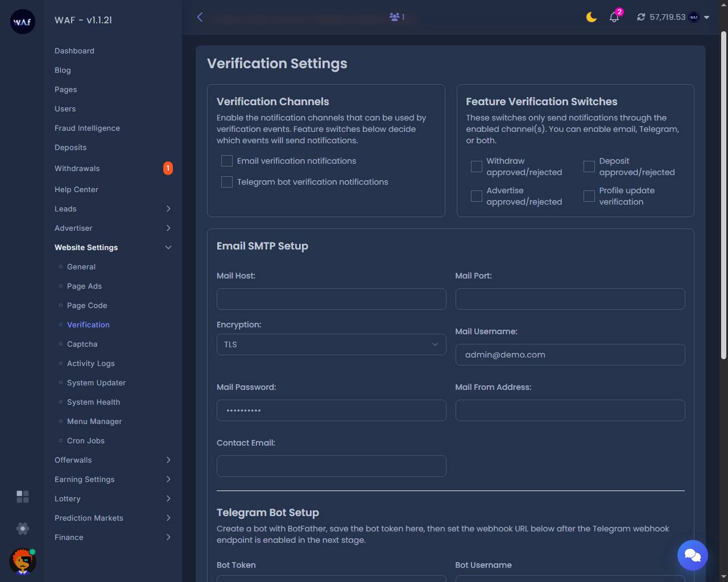Open the apps grid icon in sidebar
Screen dimensions: 728x582
23,497
